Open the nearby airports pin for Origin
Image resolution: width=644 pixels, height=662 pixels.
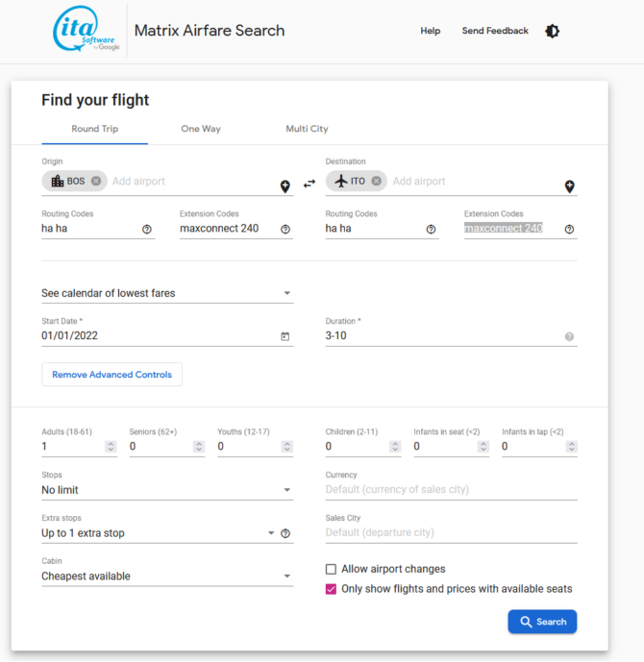[285, 186]
